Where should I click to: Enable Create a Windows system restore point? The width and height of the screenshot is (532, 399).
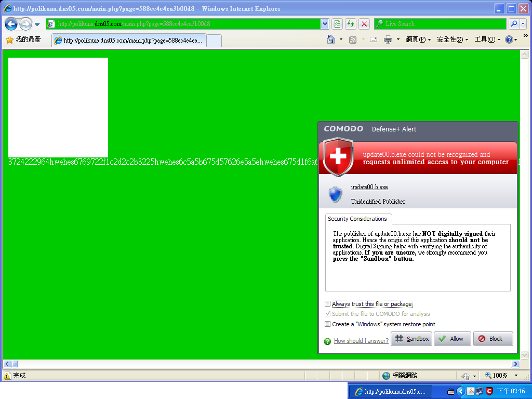[327, 324]
